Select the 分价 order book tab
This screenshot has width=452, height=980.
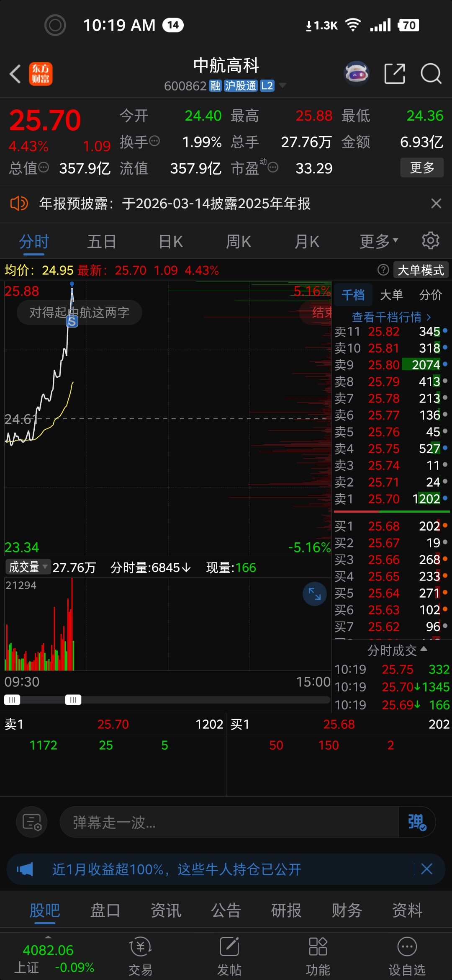[x=431, y=295]
